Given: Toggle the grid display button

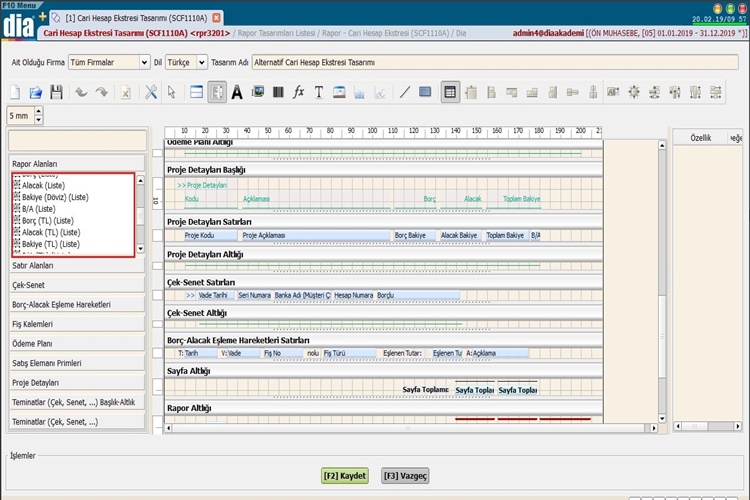Looking at the screenshot, I should click(x=450, y=92).
